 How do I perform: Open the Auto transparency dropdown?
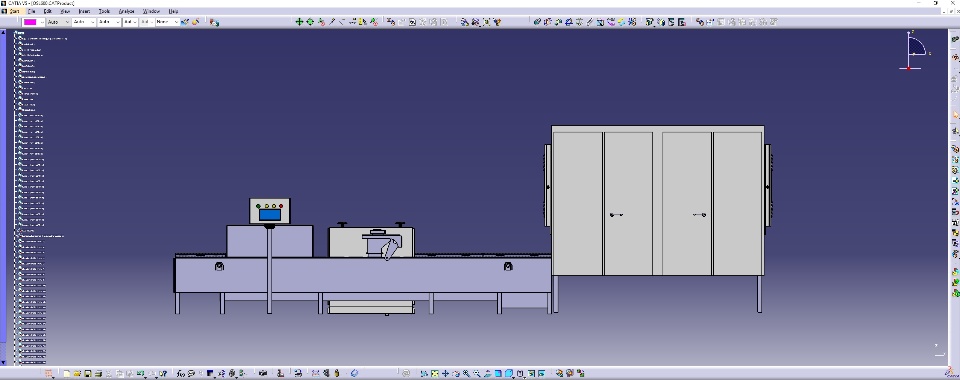pos(58,22)
